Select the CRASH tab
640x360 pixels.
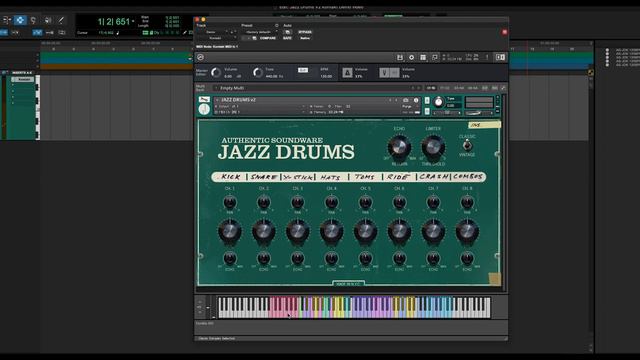coord(433,177)
